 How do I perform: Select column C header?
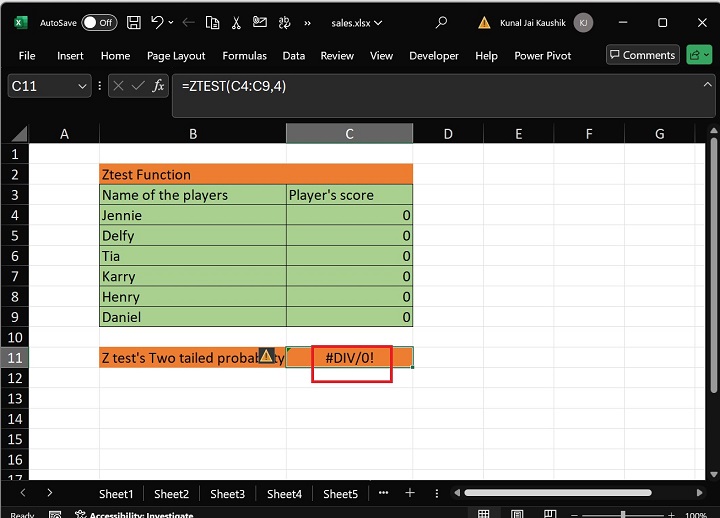[x=349, y=134]
